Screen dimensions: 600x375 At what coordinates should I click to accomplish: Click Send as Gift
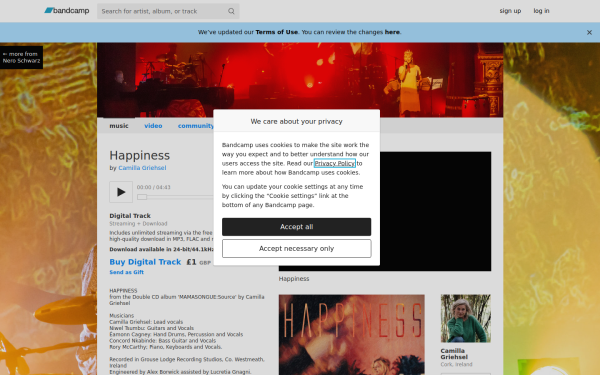(x=127, y=272)
